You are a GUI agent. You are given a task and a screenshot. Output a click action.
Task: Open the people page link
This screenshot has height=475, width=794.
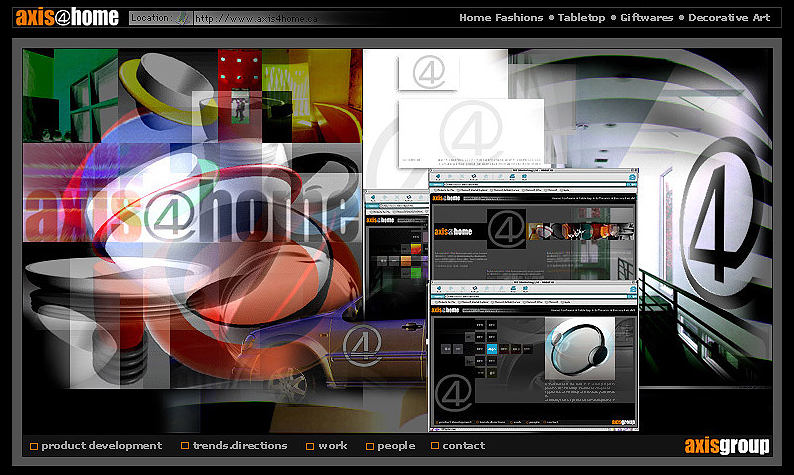[390, 446]
